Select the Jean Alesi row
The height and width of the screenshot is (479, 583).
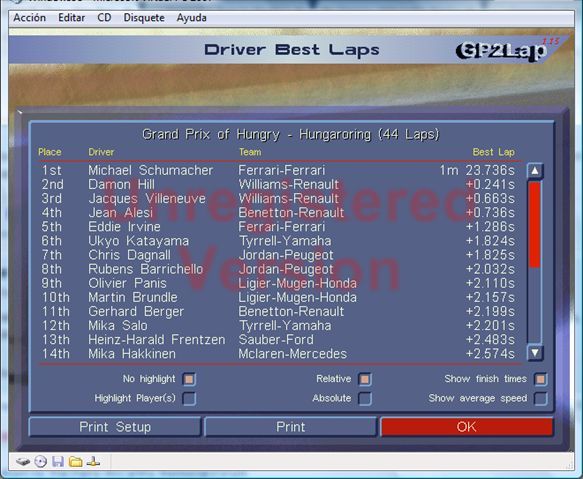[278, 213]
